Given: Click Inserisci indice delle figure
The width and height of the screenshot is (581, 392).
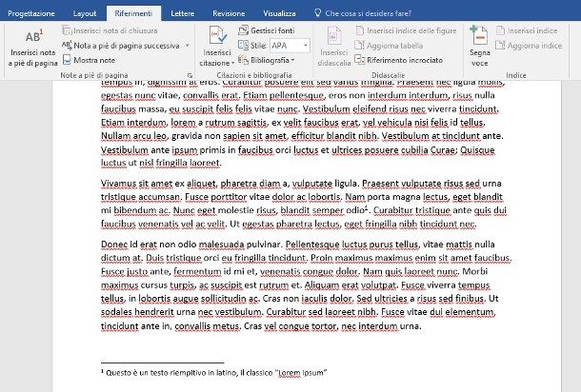Looking at the screenshot, I should coord(406,30).
